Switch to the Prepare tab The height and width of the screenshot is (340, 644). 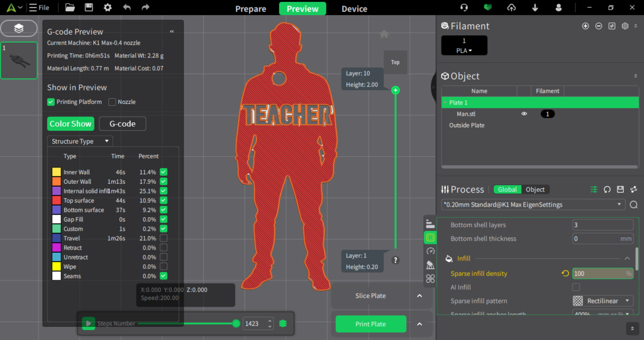coord(250,9)
